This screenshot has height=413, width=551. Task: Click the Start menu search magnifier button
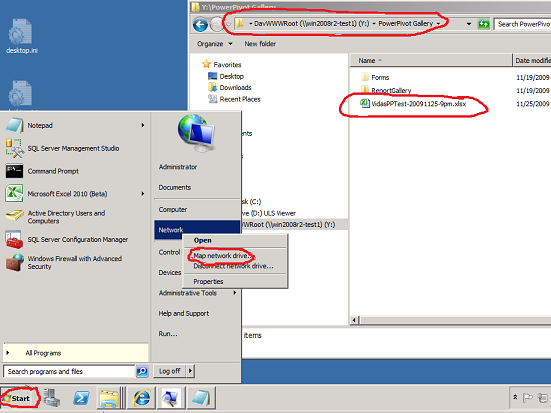(x=142, y=371)
